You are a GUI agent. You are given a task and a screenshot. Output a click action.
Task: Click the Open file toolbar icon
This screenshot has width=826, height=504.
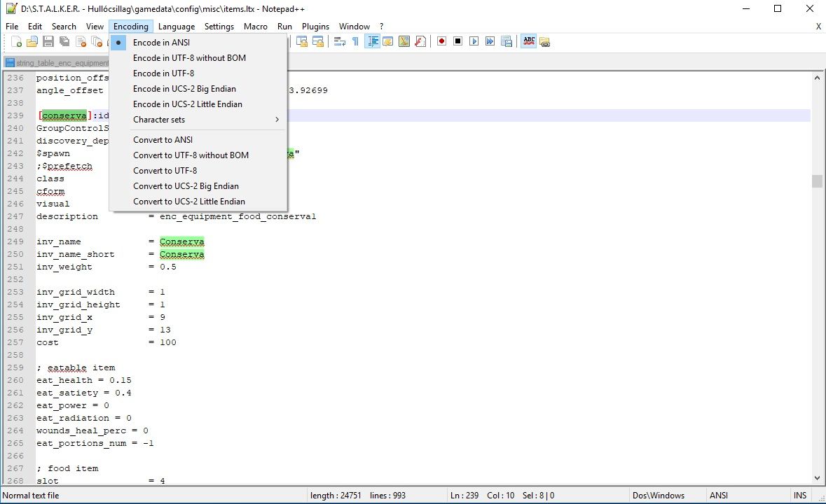pos(32,41)
